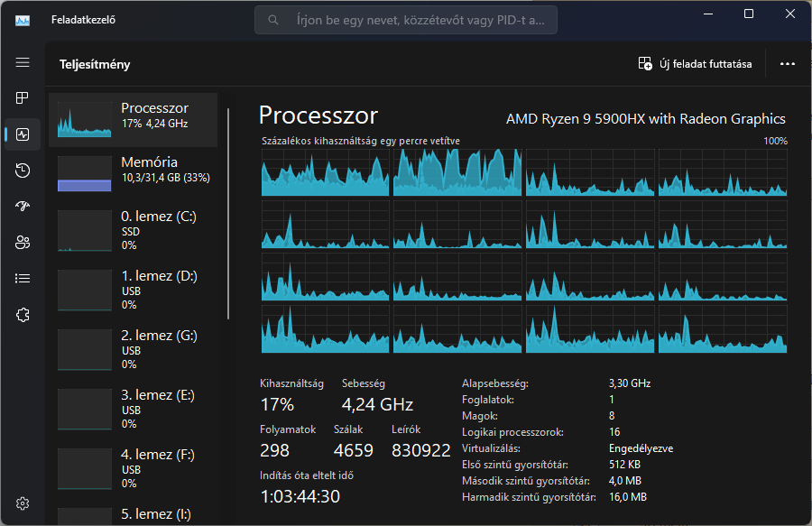Select the Performance page icon

(x=23, y=134)
